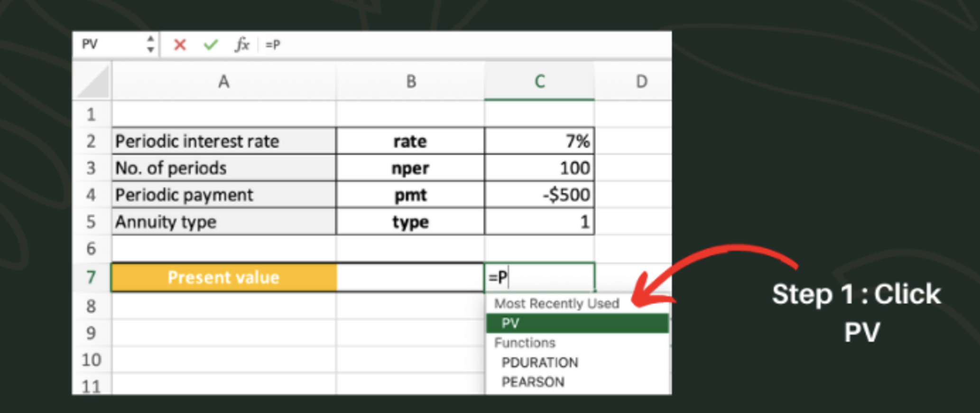The width and height of the screenshot is (980, 413).
Task: Select column B header
Action: (411, 82)
